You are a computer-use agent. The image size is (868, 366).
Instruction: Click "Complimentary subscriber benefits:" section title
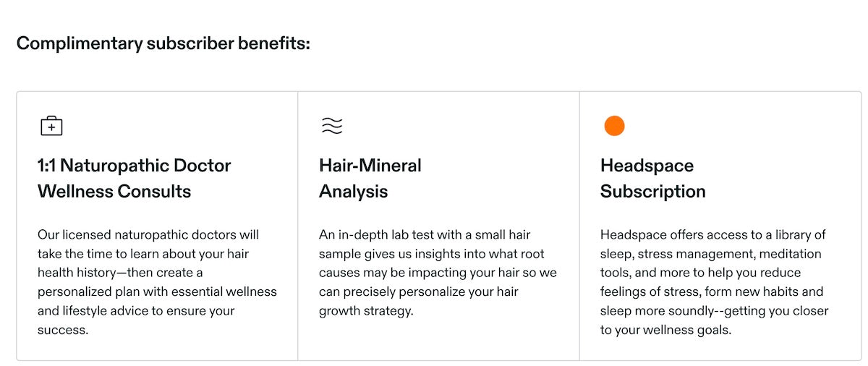(163, 43)
